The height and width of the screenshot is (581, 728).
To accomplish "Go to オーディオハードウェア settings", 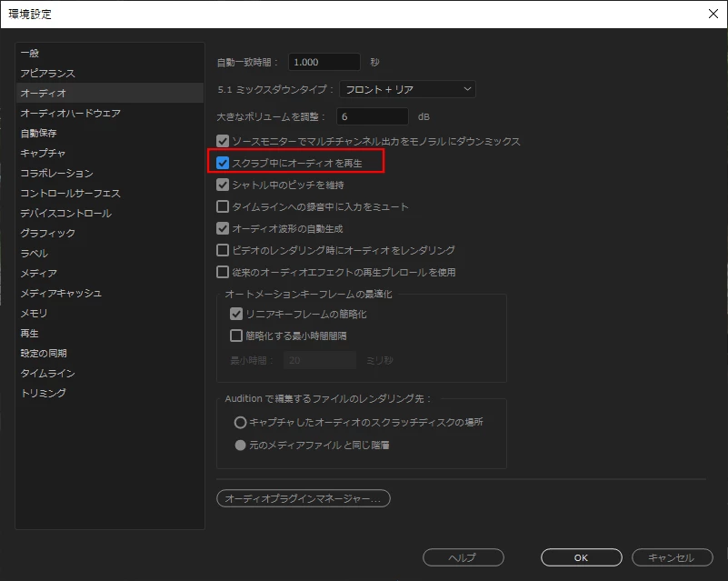I will (110, 113).
